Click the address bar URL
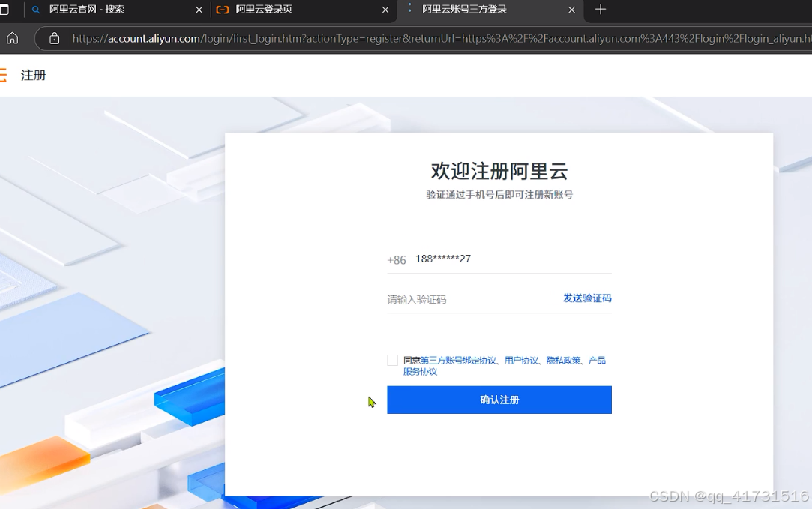812x509 pixels. point(441,39)
